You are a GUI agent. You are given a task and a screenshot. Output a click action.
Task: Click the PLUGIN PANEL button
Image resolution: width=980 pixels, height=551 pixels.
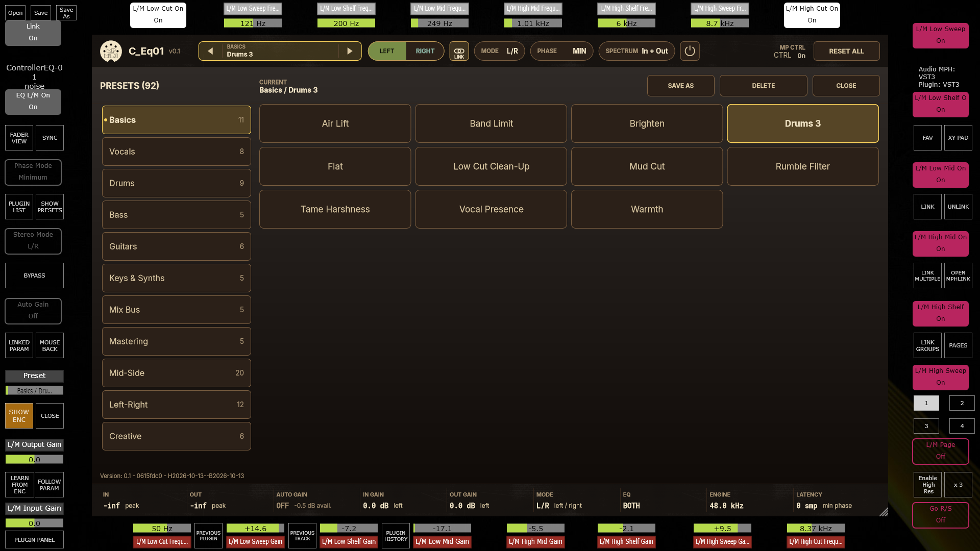34,540
